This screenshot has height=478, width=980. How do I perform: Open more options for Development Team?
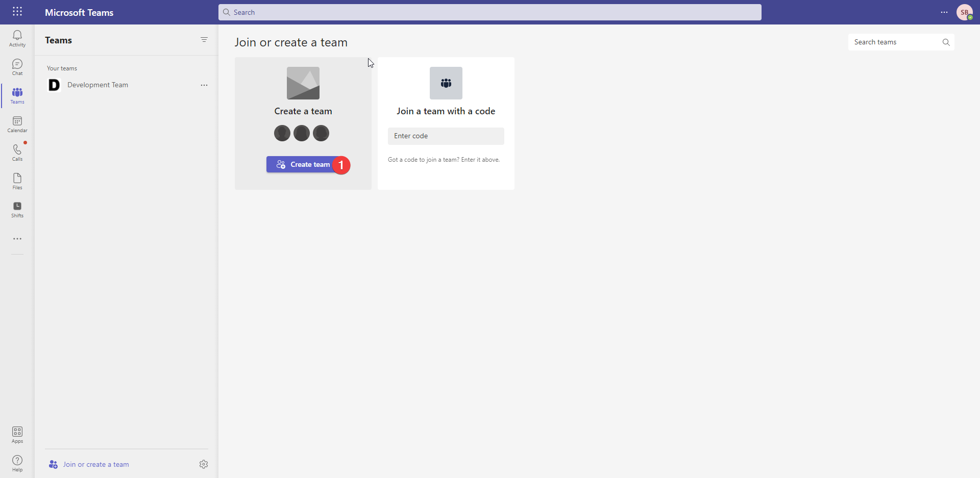204,85
